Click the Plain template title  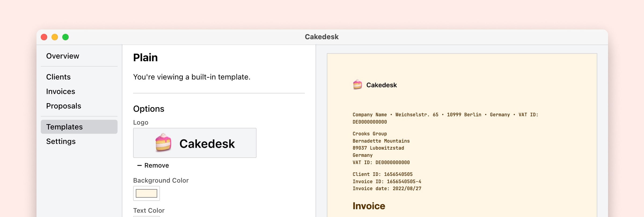145,57
